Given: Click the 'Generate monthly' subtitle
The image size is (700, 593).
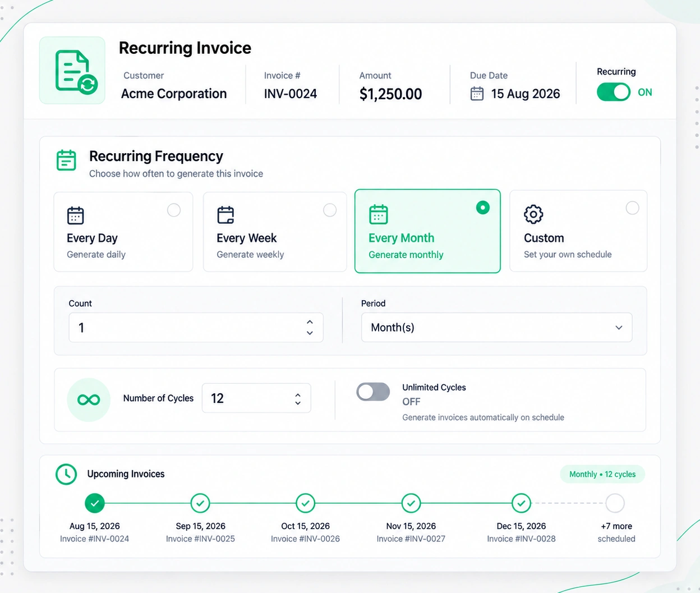Looking at the screenshot, I should [x=406, y=255].
